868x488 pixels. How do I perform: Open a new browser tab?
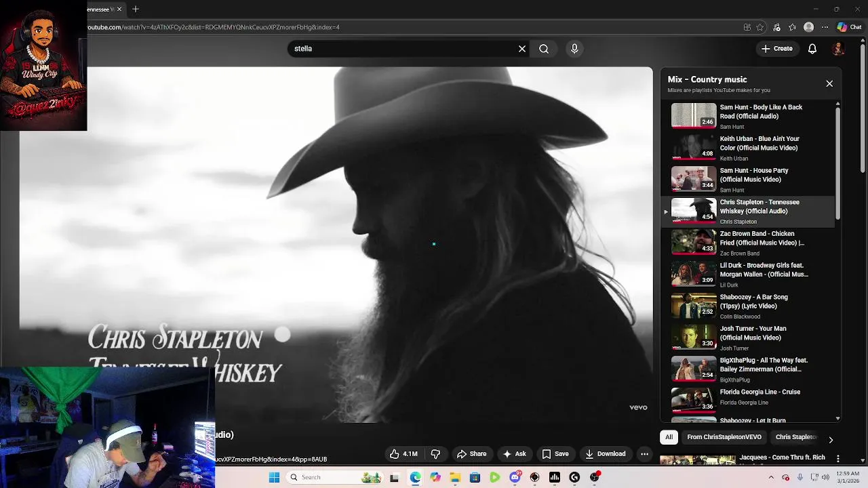click(136, 9)
